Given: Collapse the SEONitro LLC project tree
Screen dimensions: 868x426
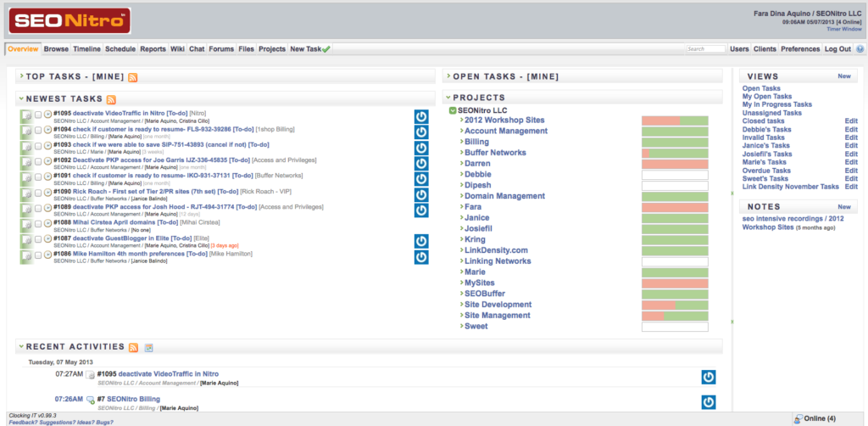Looking at the screenshot, I should click(453, 111).
